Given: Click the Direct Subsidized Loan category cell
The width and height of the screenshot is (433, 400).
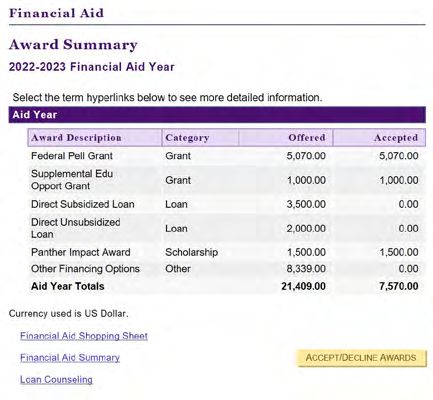Looking at the screenshot, I should click(x=176, y=204).
